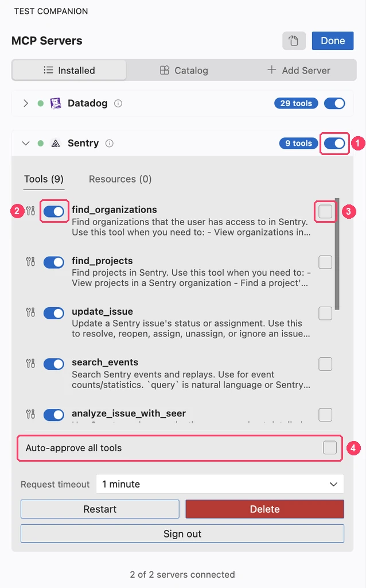
Task: Click the MCP Servers heading
Action: click(x=47, y=41)
